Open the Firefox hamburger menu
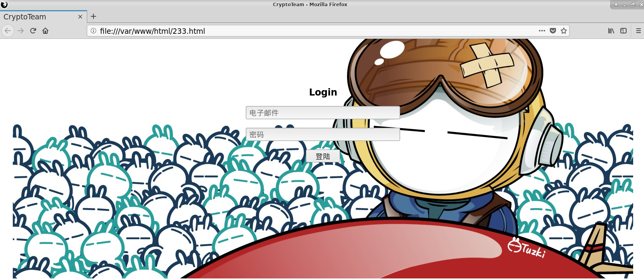 [x=639, y=31]
